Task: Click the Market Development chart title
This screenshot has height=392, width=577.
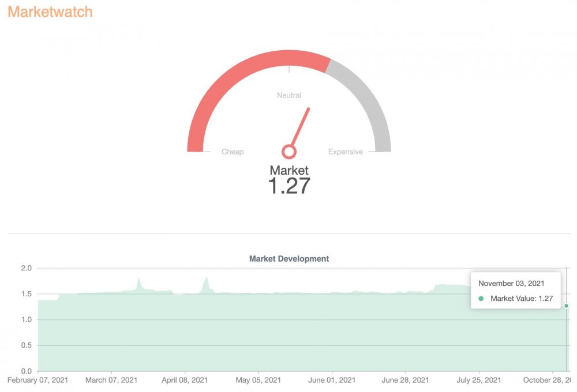Action: [x=289, y=258]
